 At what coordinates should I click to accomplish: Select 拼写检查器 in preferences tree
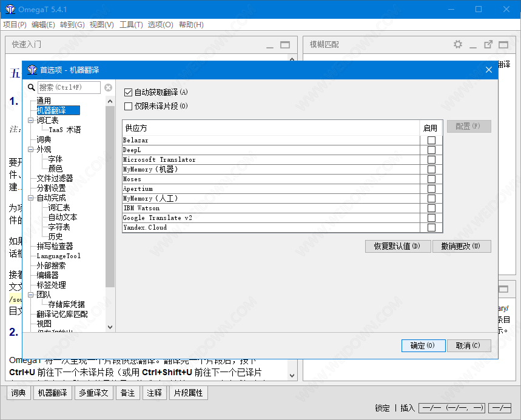55,246
